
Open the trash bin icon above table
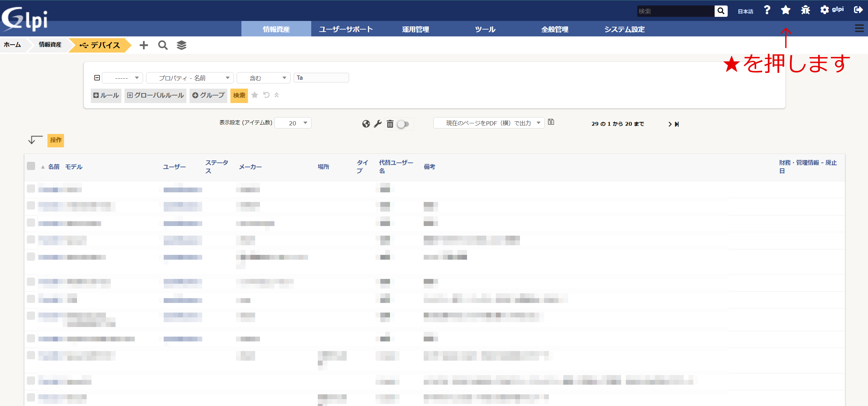click(390, 124)
